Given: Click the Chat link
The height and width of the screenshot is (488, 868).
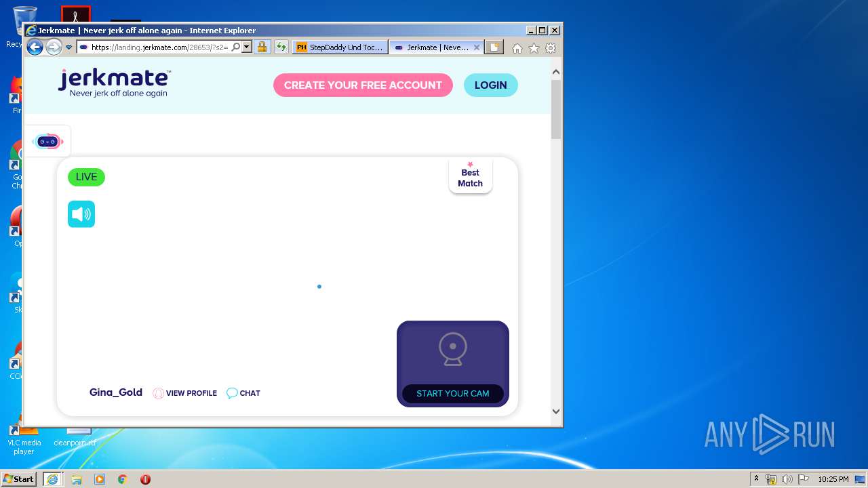Looking at the screenshot, I should coord(243,393).
